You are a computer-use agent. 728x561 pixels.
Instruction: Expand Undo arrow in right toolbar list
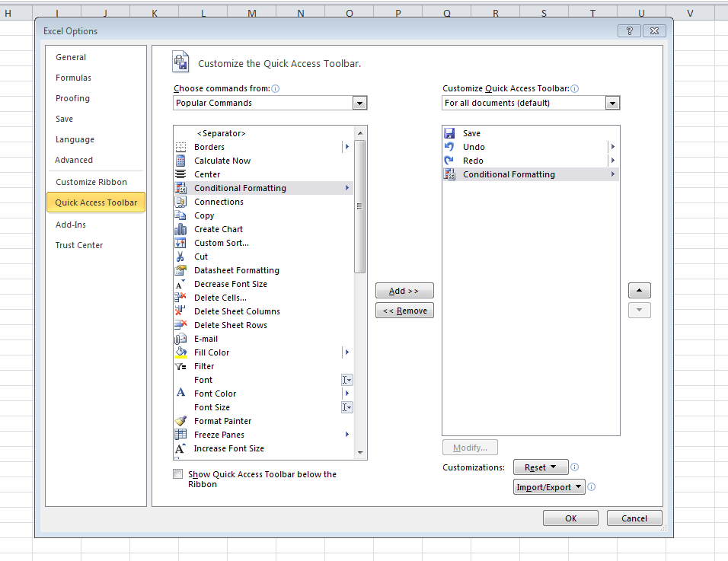613,147
